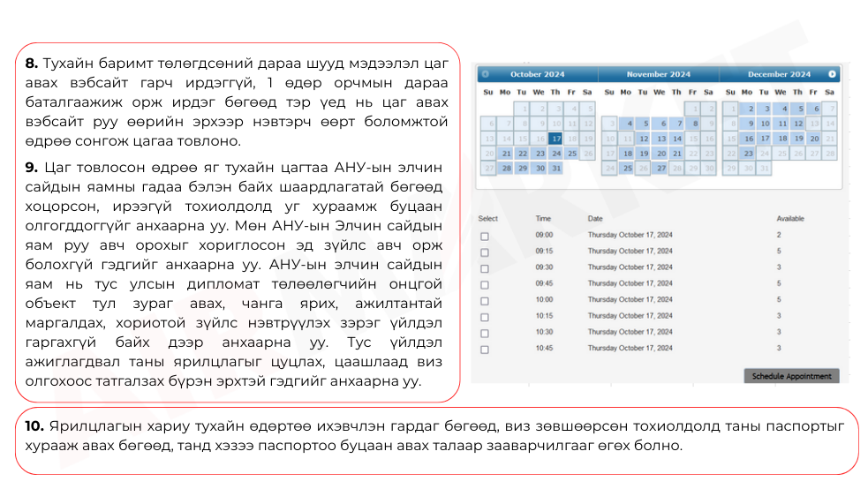Image resolution: width=868 pixels, height=489 pixels.
Task: Tick the checkbox for 10:30
Action: (485, 334)
